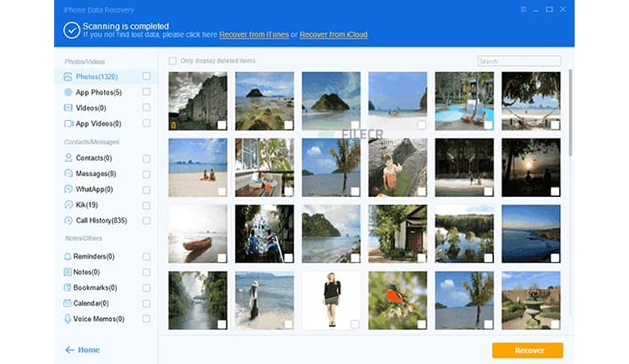Open the Call History(835) phone icon
This screenshot has width=629, height=364.
pos(68,220)
